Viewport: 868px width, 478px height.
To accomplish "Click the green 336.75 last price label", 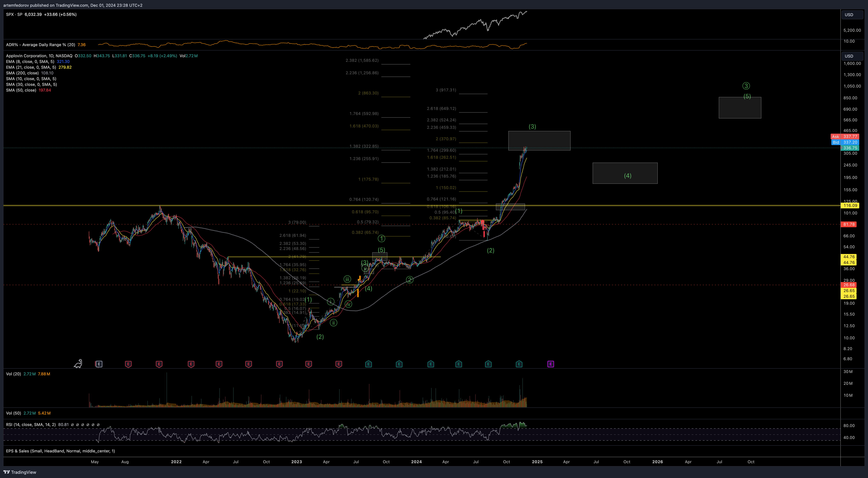I will tap(850, 148).
